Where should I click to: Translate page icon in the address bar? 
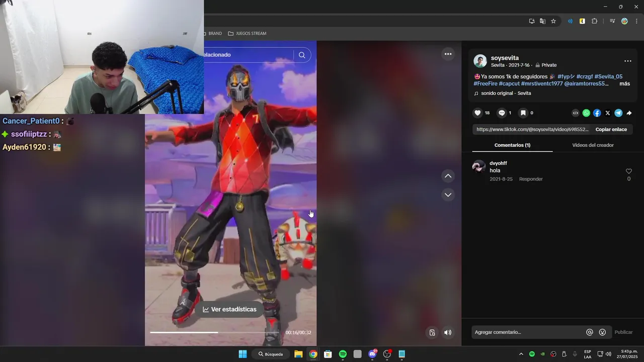[x=542, y=21]
